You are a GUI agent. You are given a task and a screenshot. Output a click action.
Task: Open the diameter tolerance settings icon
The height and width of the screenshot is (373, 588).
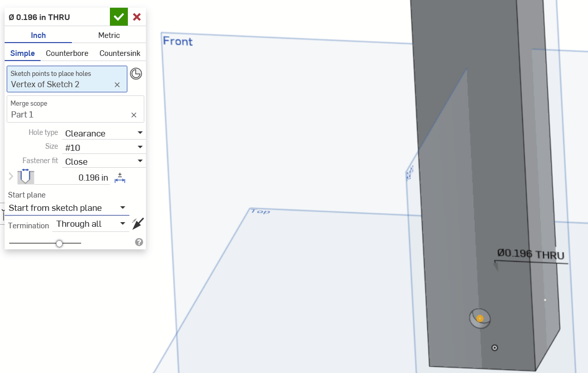[120, 178]
